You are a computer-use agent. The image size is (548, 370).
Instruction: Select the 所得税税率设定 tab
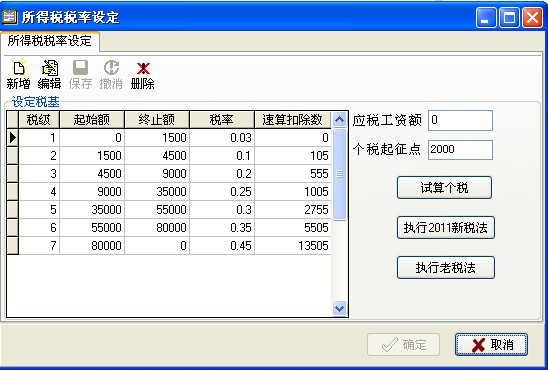pyautogui.click(x=50, y=41)
